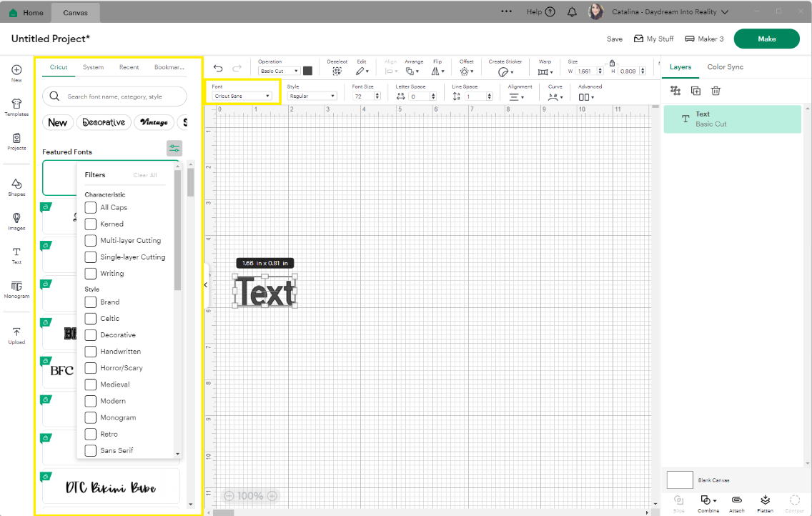812x516 pixels.
Task: Open the Monogram tool
Action: click(x=16, y=289)
